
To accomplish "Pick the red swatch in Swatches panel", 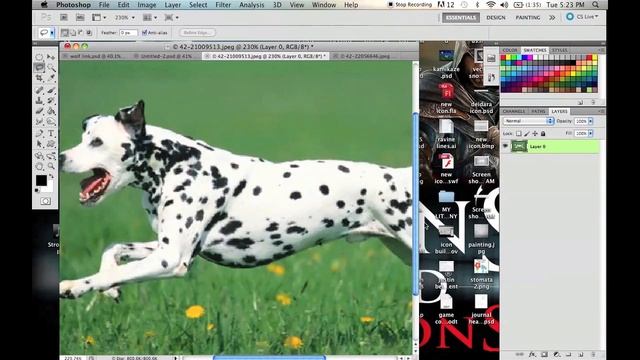I will pos(504,58).
